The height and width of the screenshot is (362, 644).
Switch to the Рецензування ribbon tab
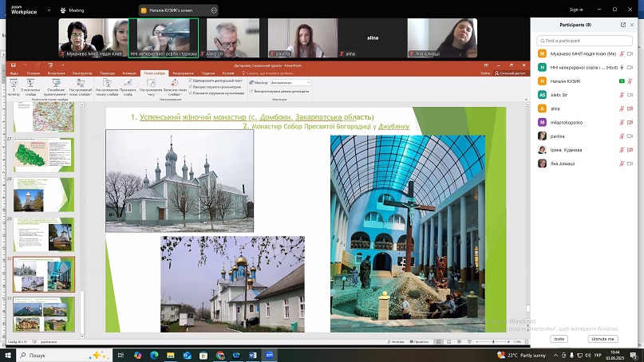(x=184, y=73)
